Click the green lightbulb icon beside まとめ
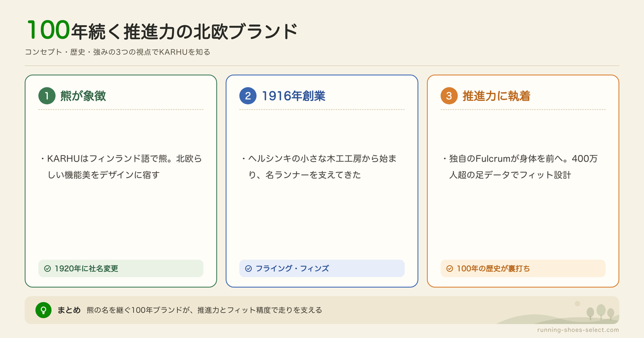 click(43, 310)
